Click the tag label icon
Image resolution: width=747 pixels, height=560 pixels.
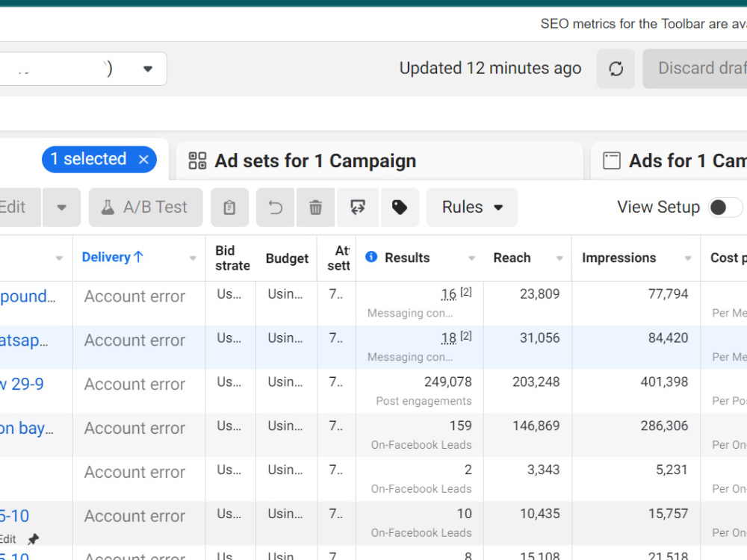(399, 208)
